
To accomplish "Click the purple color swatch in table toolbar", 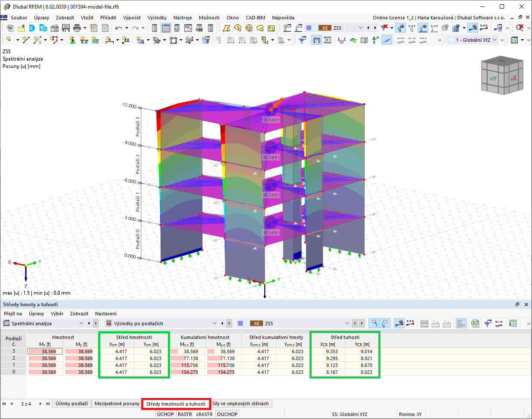I will (x=241, y=323).
